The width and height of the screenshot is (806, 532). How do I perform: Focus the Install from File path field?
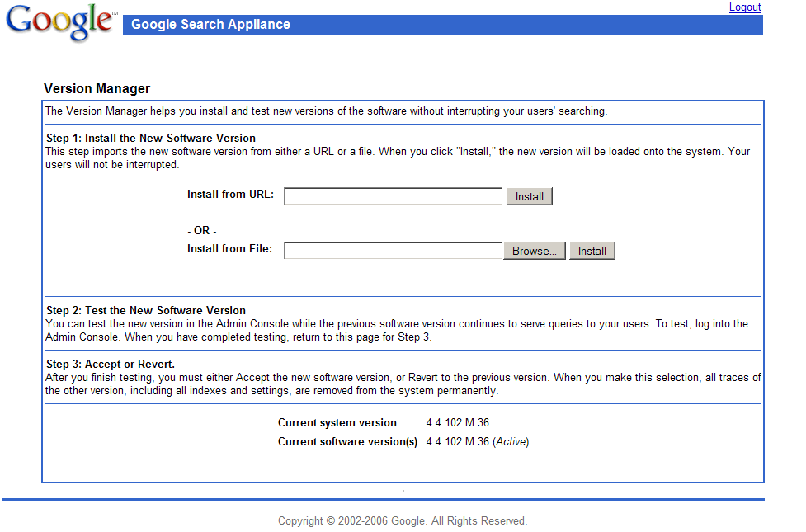(393, 250)
